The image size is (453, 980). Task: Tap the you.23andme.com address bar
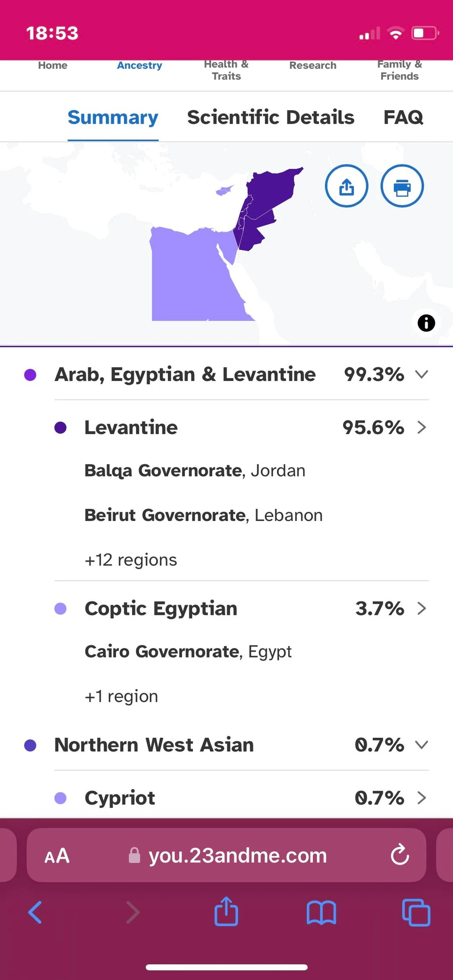(x=226, y=855)
